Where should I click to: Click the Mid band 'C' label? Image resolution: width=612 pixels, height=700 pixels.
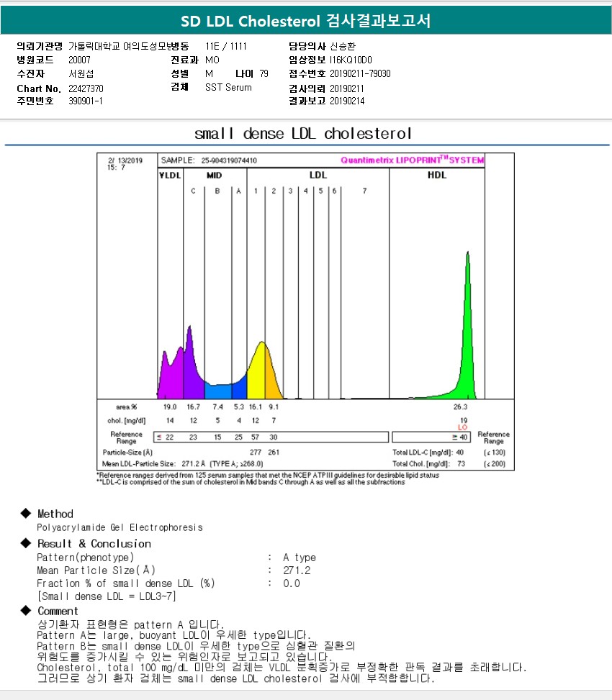[x=193, y=191]
